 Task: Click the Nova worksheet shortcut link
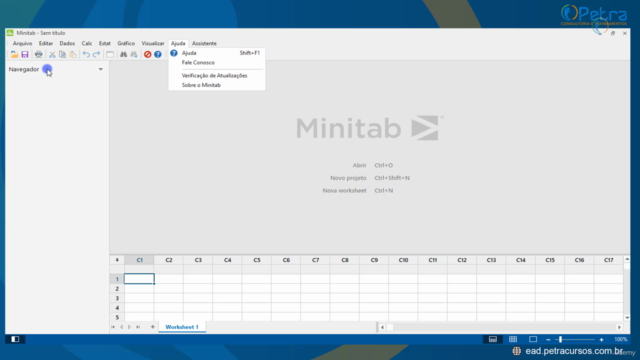point(358,191)
